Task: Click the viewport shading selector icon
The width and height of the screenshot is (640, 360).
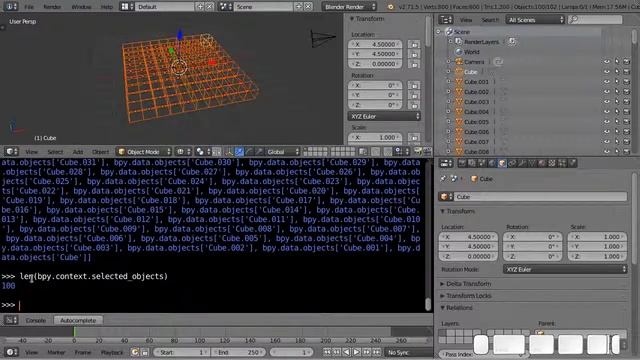Action: point(182,152)
